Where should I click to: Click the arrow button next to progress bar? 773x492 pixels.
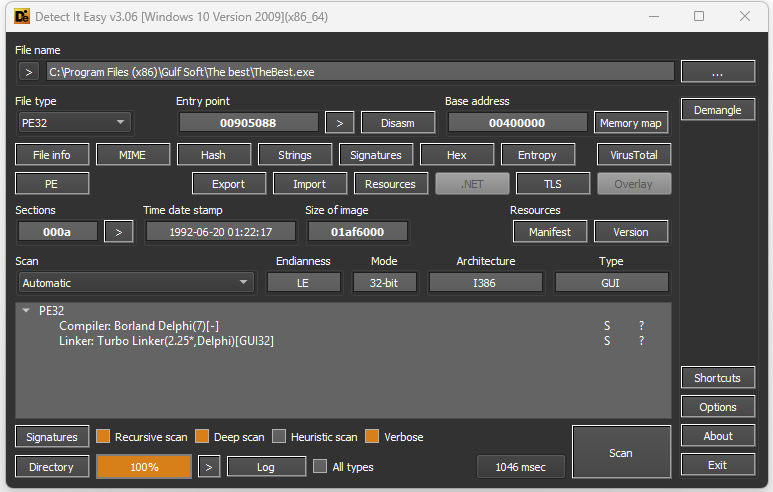[x=209, y=466]
